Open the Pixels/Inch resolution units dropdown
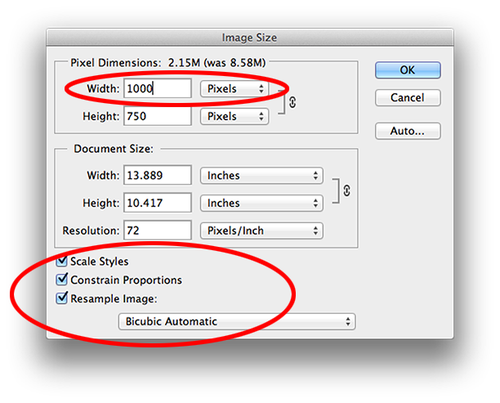Viewport: 500px width, 403px height. pos(261,231)
